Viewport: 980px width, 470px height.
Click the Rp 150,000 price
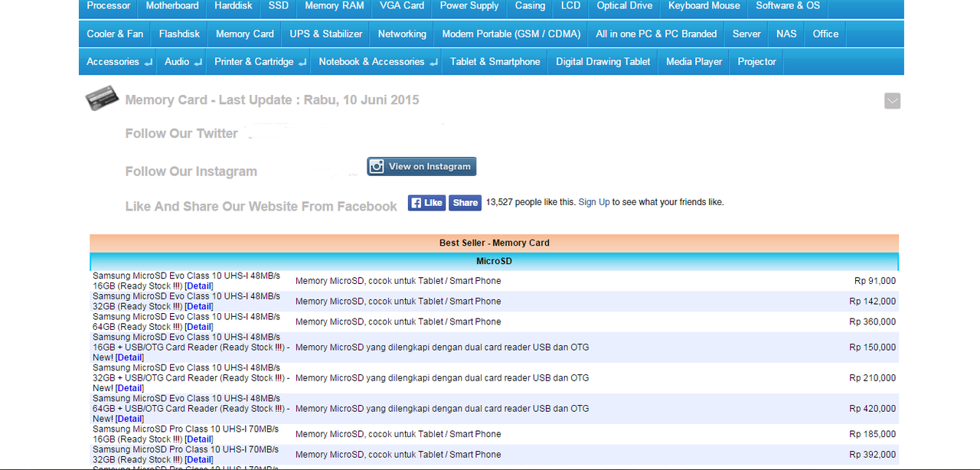(x=873, y=348)
